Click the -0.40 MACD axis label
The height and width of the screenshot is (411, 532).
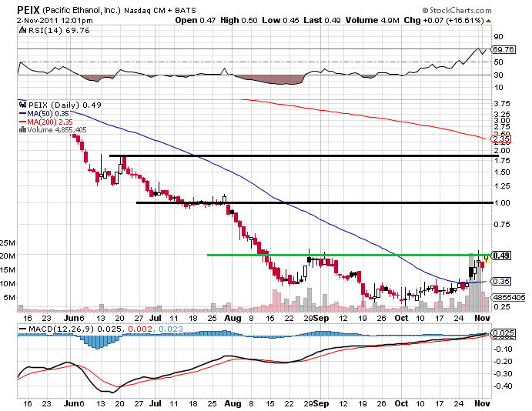click(x=503, y=386)
